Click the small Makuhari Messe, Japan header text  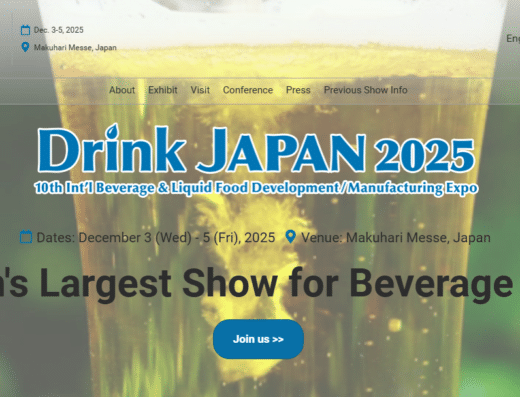(75, 47)
